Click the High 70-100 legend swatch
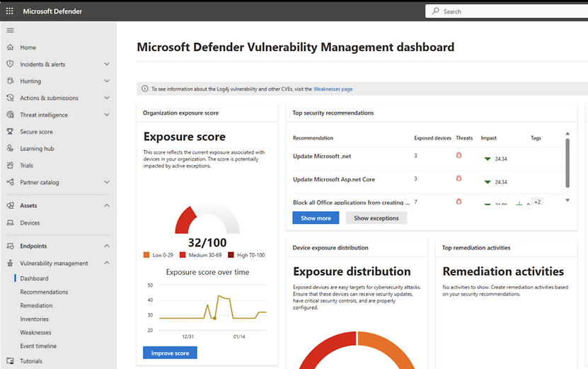This screenshot has height=369, width=588. (231, 255)
